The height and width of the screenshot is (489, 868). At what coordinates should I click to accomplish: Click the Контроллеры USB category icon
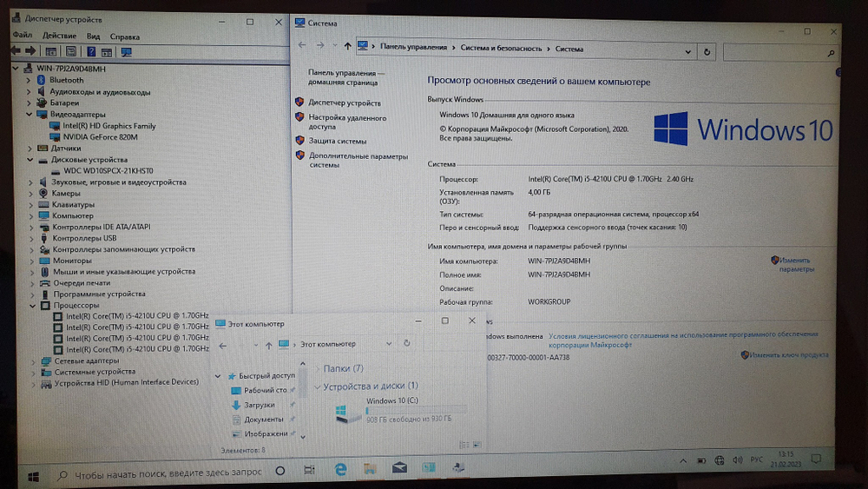point(44,238)
